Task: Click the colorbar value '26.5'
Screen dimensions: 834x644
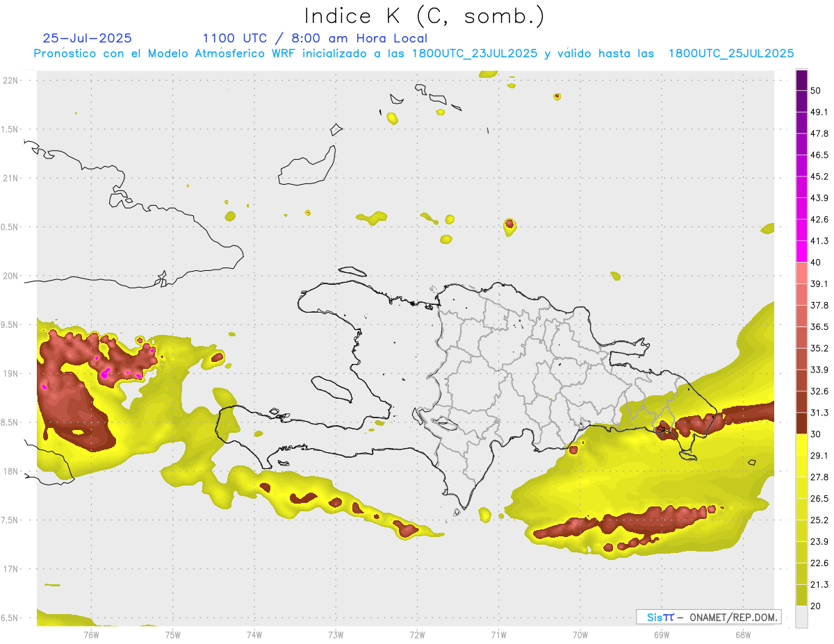Action: (819, 499)
